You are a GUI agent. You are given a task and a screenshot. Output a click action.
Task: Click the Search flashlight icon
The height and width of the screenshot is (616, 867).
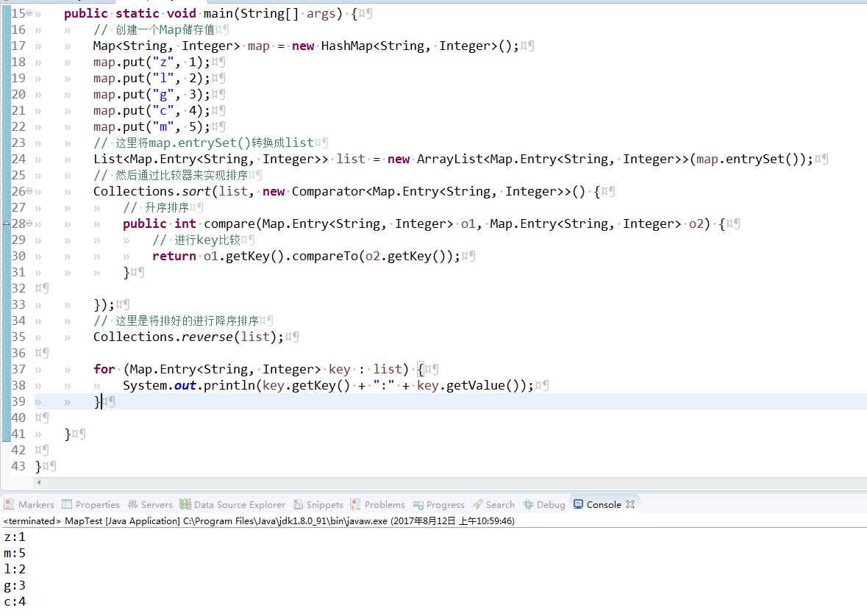click(477, 504)
